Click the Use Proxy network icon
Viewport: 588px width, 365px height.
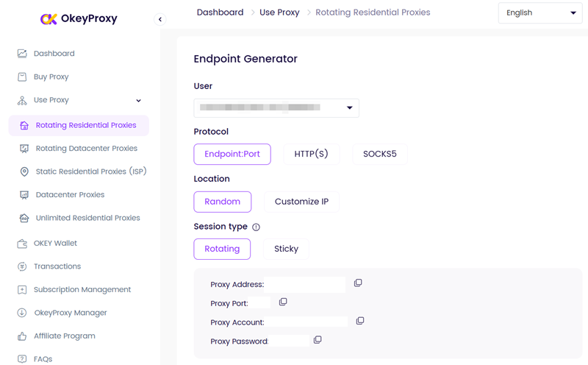[22, 100]
